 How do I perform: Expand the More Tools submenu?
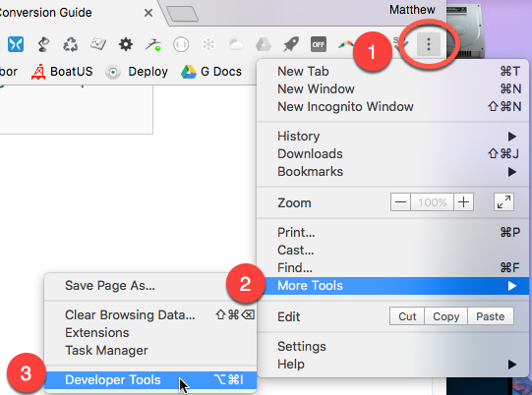tap(393, 286)
